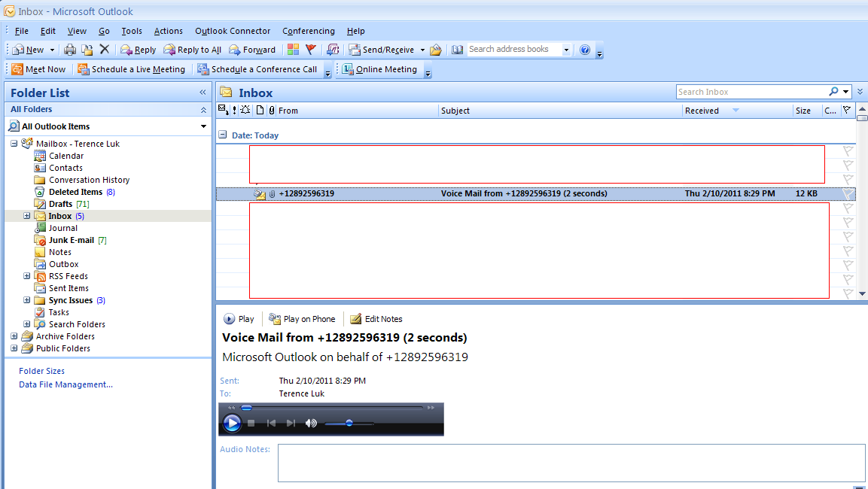Click the conferencing reply icon after the flag
Screen dimensions: 868x489
(332, 50)
